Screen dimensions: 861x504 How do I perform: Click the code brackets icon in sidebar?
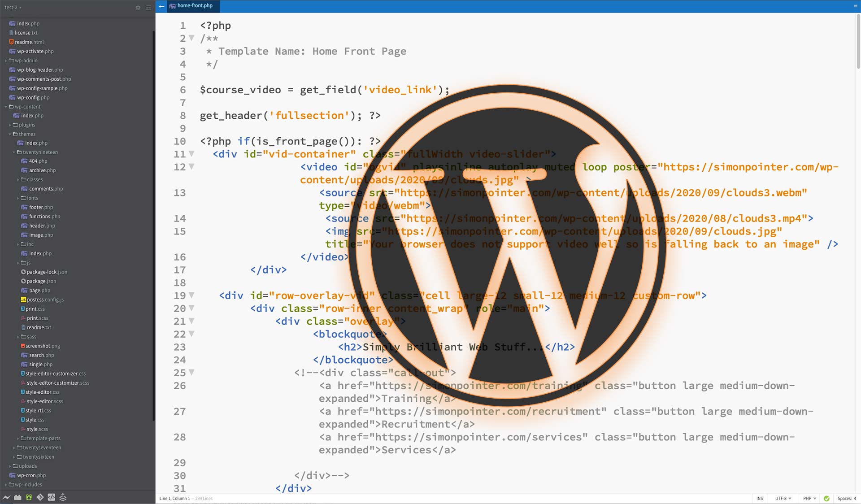[x=52, y=497]
